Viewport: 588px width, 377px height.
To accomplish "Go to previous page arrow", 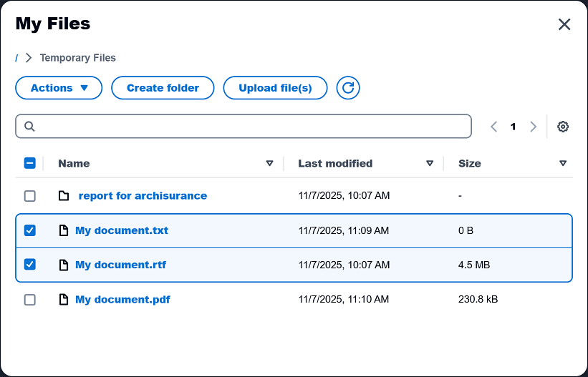I will pos(494,127).
